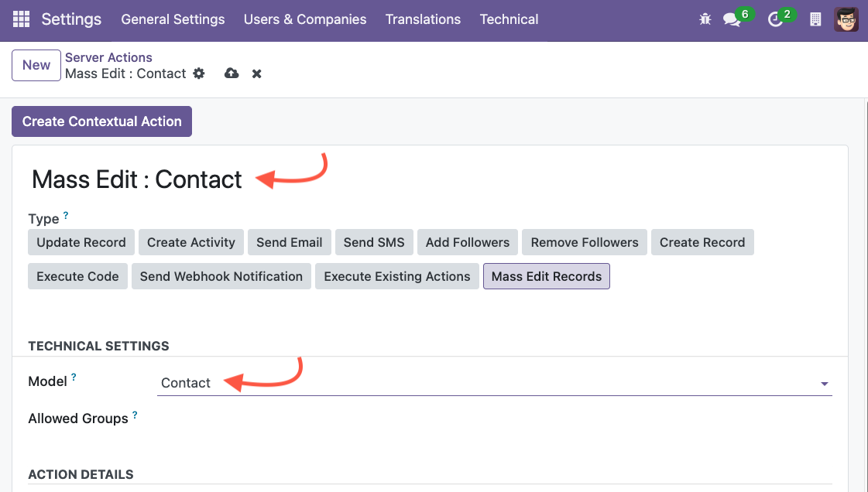Select the Add Followers type
The height and width of the screenshot is (492, 868).
(x=468, y=242)
